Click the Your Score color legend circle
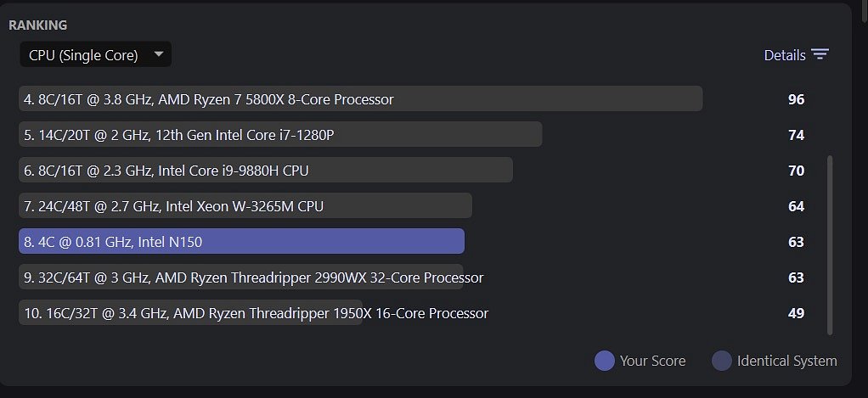Viewport: 868px width, 398px height. (x=604, y=361)
